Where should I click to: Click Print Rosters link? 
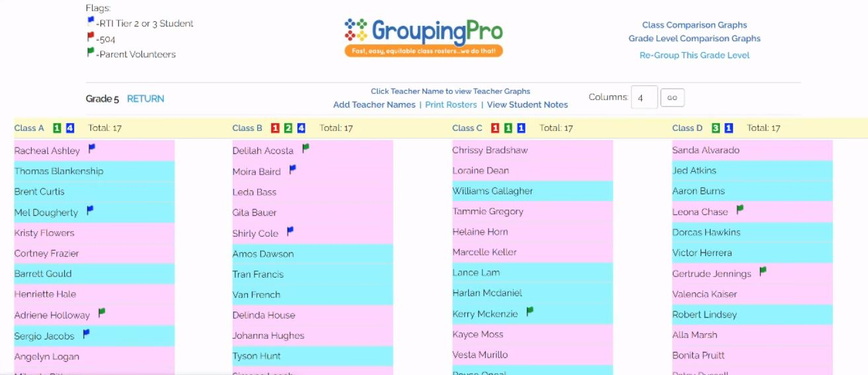pyautogui.click(x=451, y=104)
